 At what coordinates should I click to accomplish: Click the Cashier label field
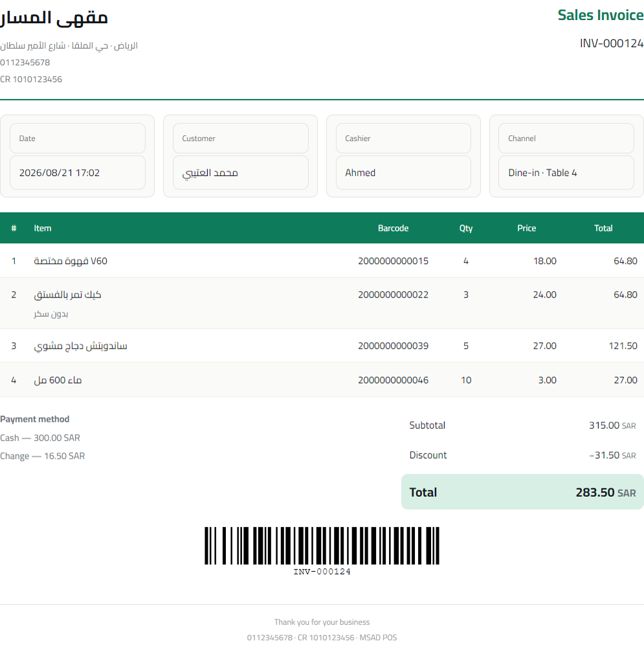403,138
